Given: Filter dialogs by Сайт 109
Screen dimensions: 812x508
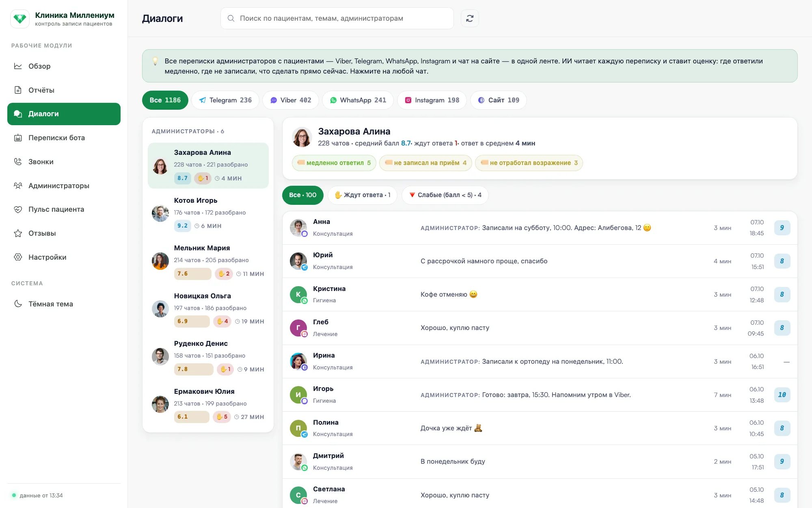Looking at the screenshot, I should pyautogui.click(x=499, y=100).
